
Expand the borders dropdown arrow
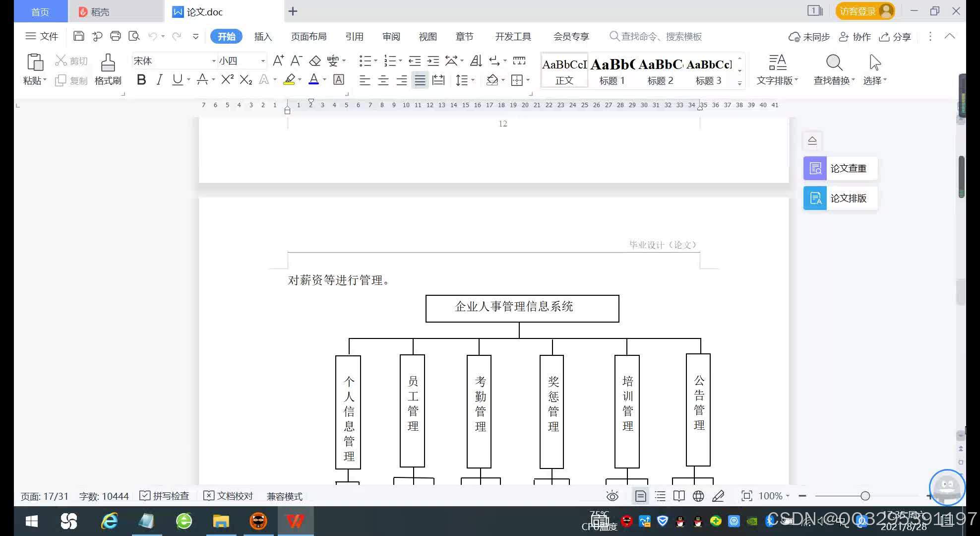(528, 80)
